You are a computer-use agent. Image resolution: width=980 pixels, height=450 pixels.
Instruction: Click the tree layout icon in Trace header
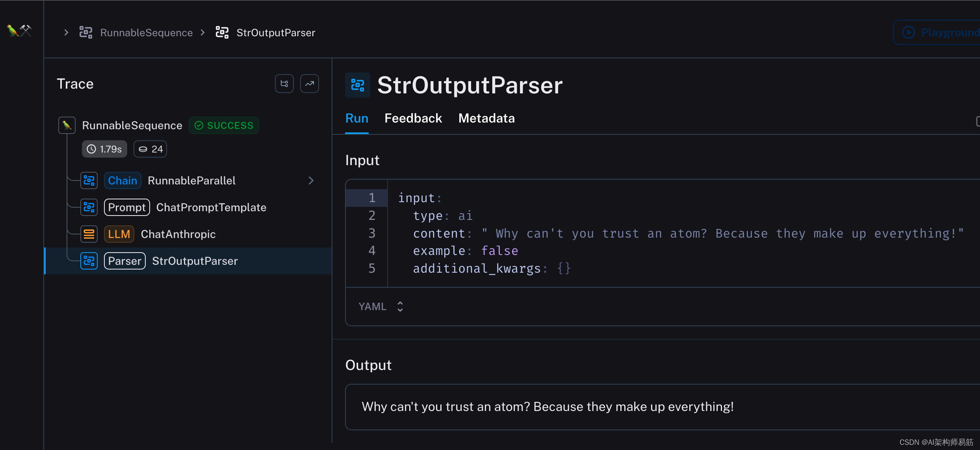284,84
